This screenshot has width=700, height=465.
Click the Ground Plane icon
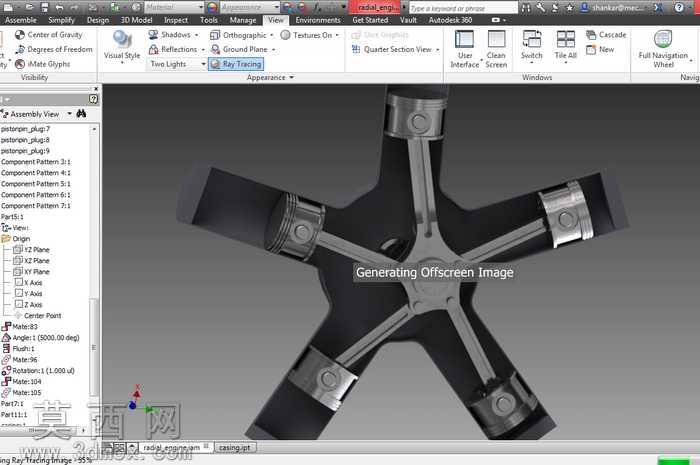(215, 50)
